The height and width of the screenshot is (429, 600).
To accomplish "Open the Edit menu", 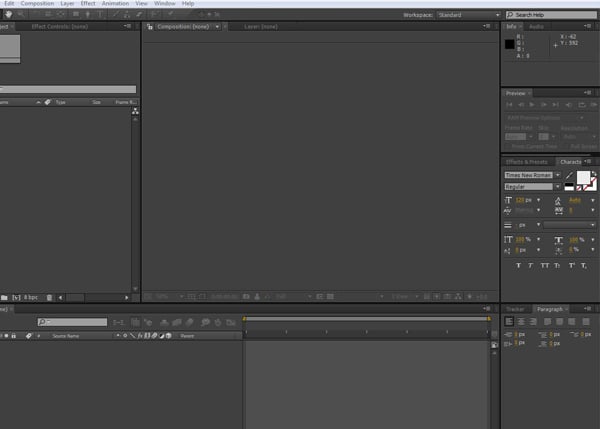I will [9, 3].
